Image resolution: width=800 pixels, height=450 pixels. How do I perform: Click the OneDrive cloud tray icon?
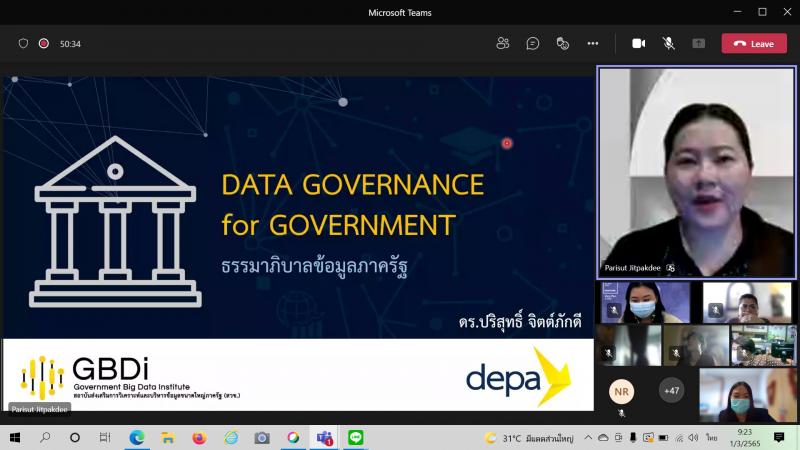pyautogui.click(x=603, y=438)
